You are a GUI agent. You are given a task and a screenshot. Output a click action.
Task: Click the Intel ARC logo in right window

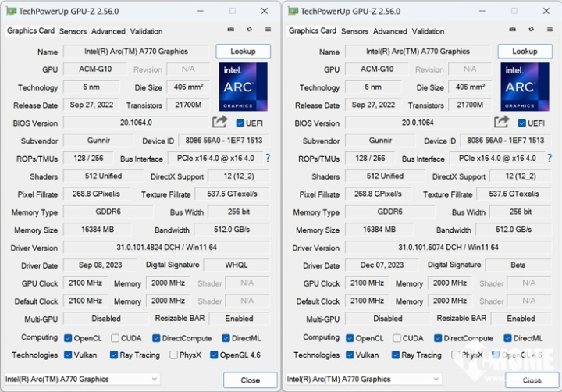[x=525, y=87]
